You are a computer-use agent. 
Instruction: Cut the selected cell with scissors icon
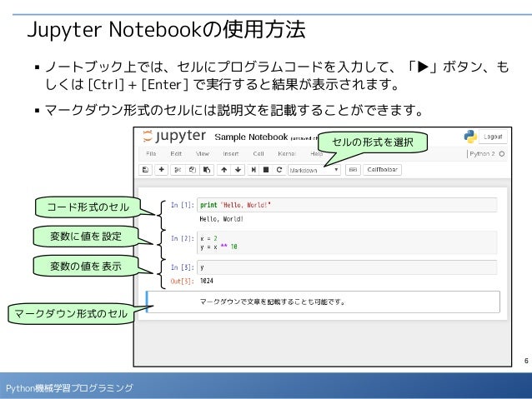(x=178, y=170)
